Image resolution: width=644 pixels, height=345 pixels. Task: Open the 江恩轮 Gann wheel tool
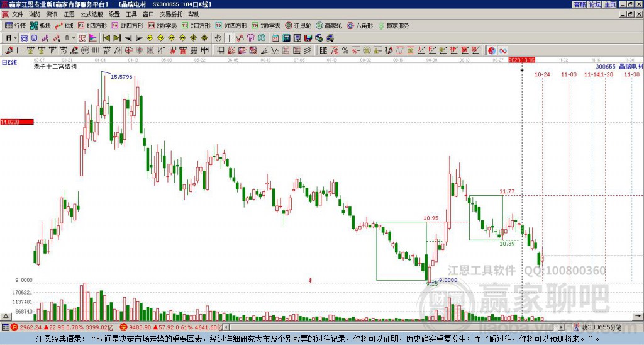(298, 25)
